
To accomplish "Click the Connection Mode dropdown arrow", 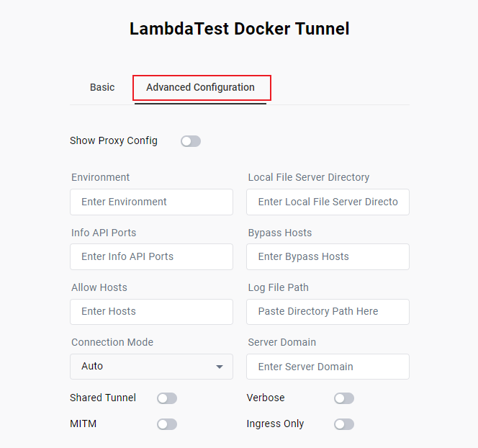I will tap(220, 367).
